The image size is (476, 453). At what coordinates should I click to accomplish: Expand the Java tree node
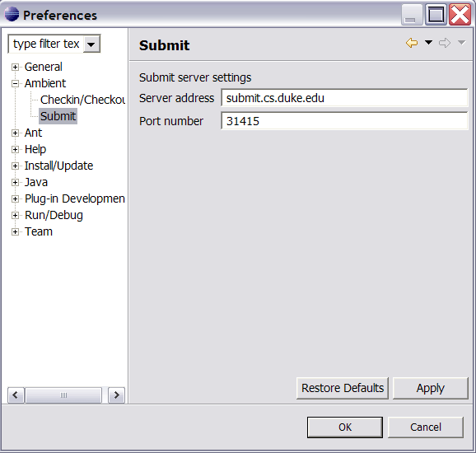tap(15, 183)
